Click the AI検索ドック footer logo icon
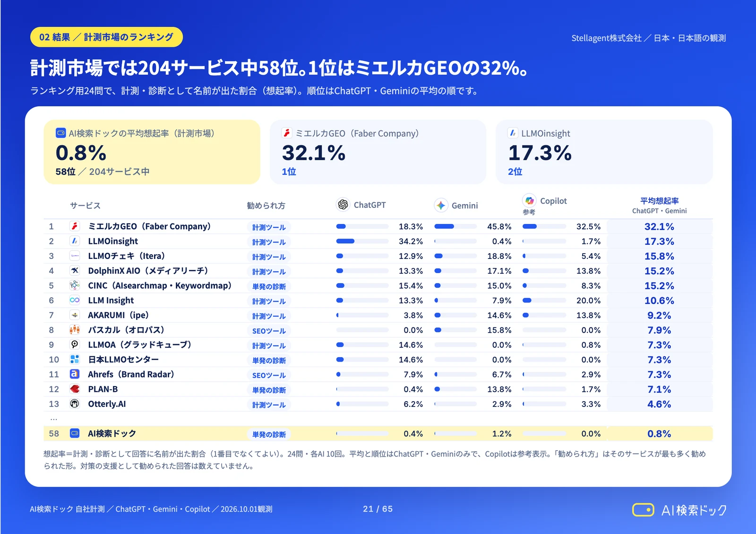Screen dimensions: 756x534 tap(643, 510)
